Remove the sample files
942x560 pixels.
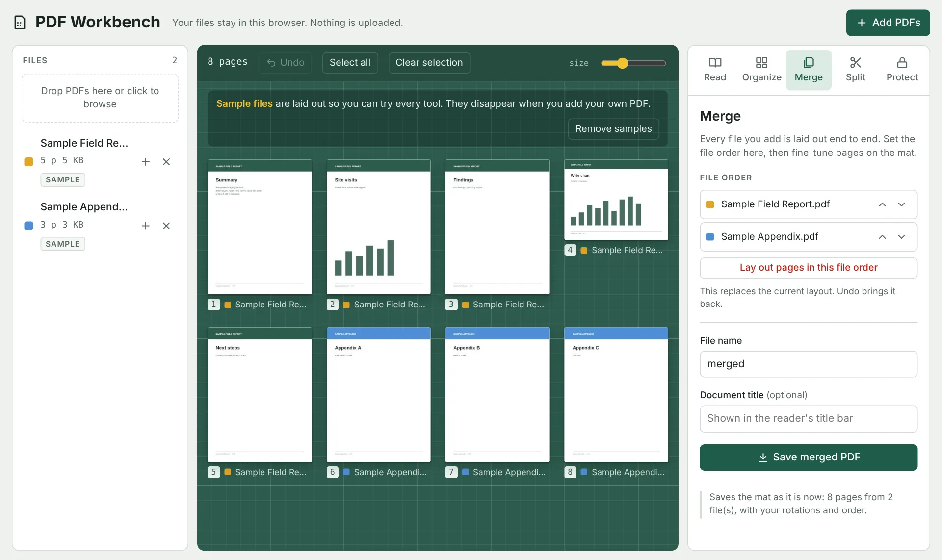613,129
